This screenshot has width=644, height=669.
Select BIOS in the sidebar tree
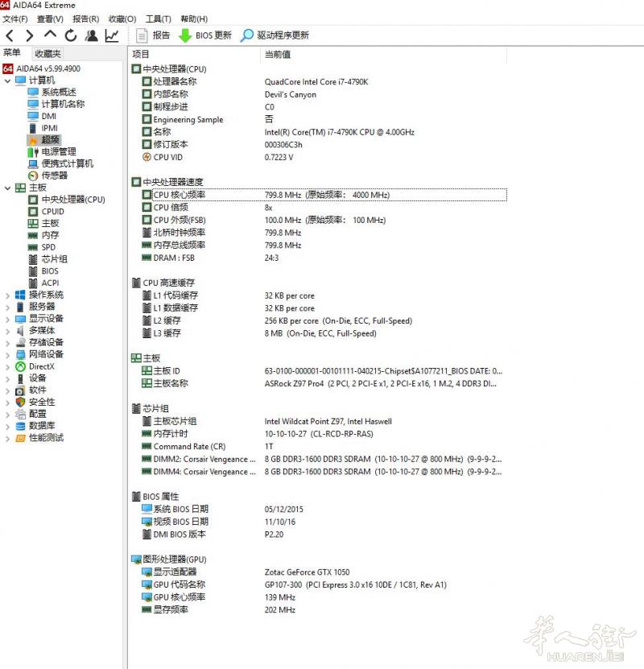tap(43, 271)
